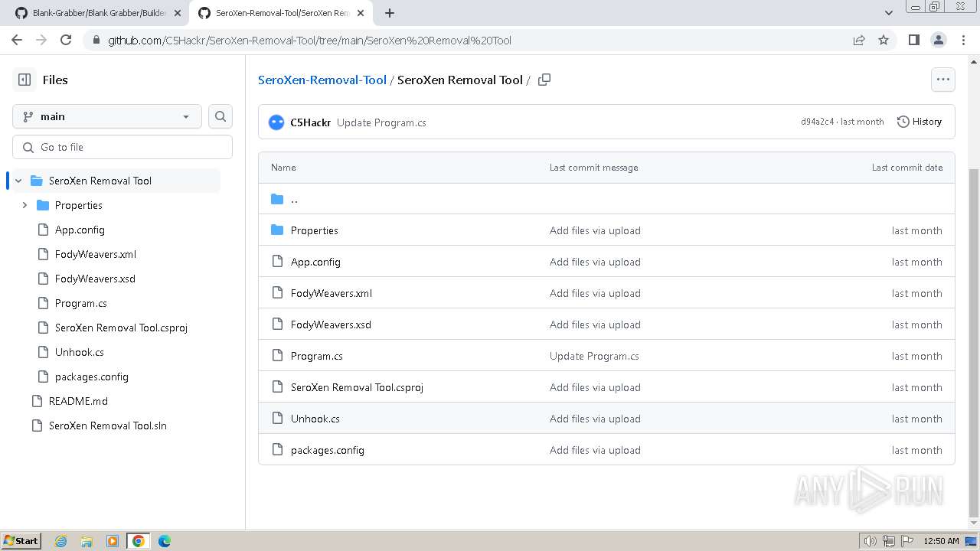The image size is (980, 551).
Task: Open network icon in system tray
Action: tap(889, 541)
